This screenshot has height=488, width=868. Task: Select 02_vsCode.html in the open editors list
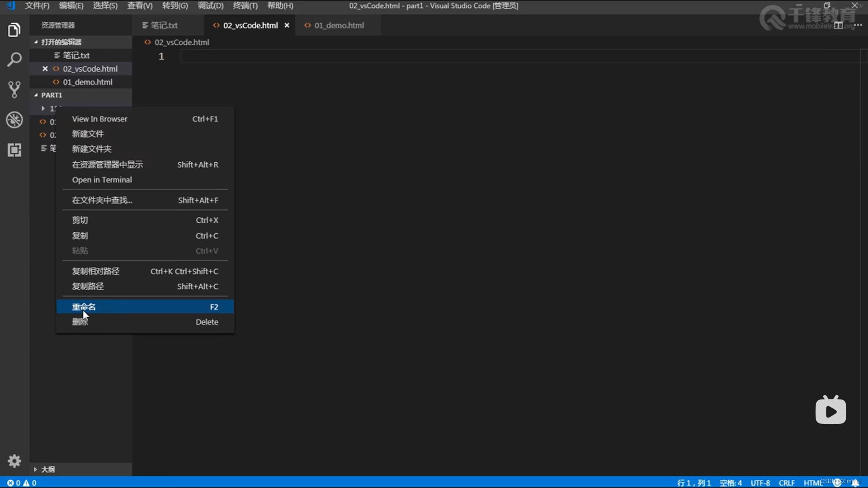coord(81,69)
